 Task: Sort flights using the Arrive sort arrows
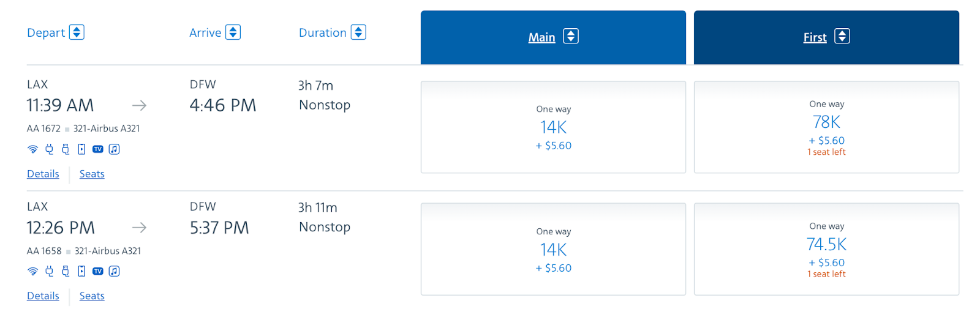[x=233, y=32]
